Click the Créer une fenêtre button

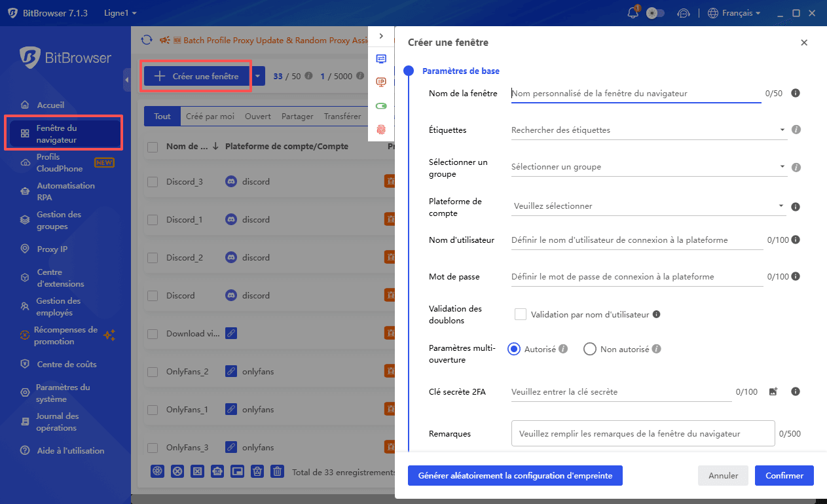pos(198,76)
